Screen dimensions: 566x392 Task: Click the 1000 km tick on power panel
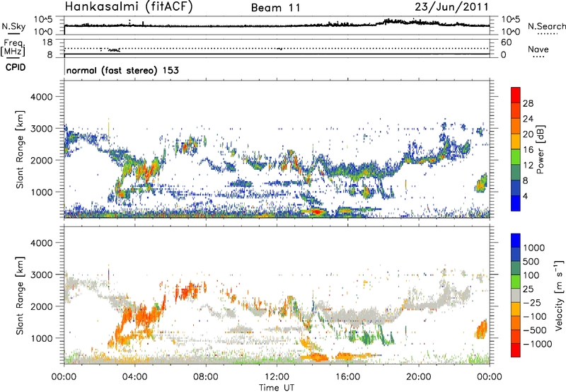tap(42, 192)
